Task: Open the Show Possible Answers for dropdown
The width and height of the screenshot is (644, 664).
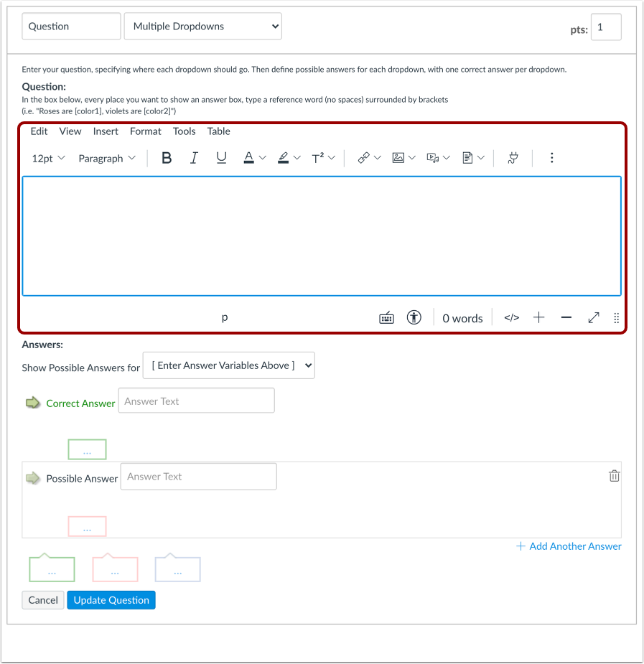Action: (228, 365)
